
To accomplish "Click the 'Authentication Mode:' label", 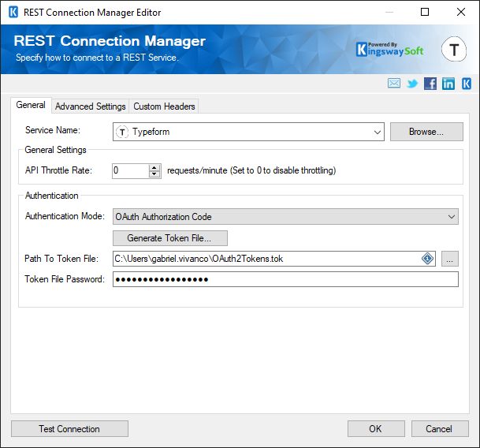I will pos(65,216).
